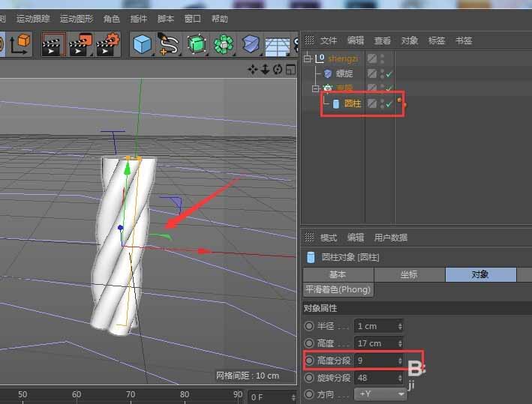Collapse the shengzi tree node
Viewport: 532px width, 404px height.
pyautogui.click(x=308, y=58)
